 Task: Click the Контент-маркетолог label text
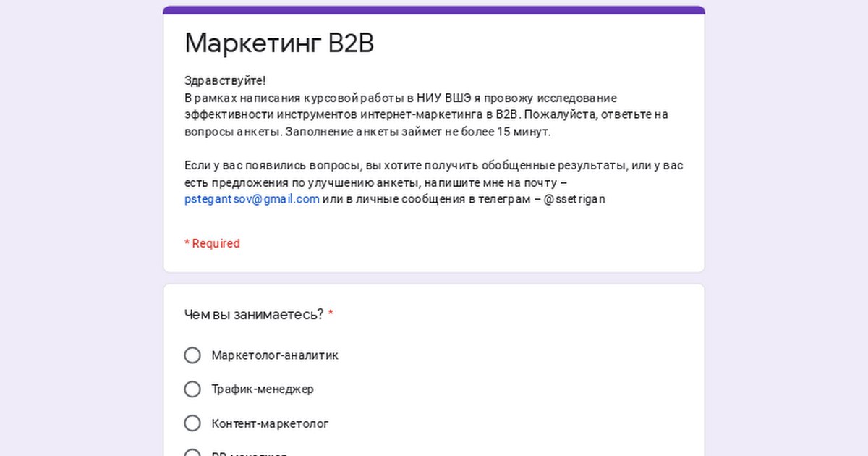coord(270,423)
